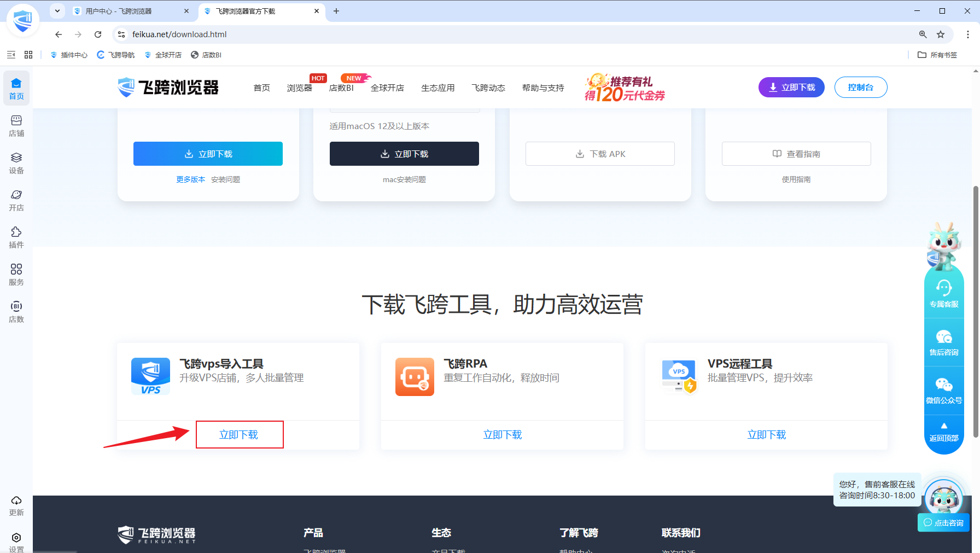Open the 生态应用 navigation item

[x=438, y=88]
